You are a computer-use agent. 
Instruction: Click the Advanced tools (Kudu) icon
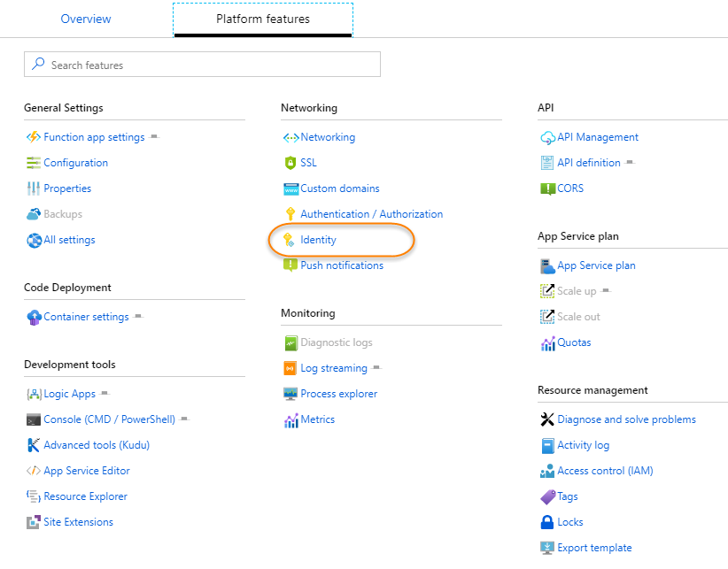[34, 445]
